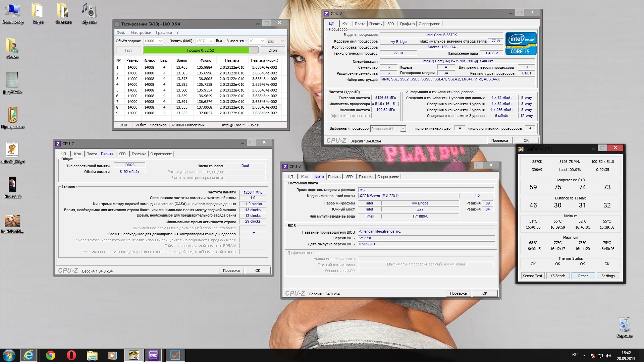Viewport: 644px width, 362px height.
Task: Expand the Память (МиБ) dropdown
Action: point(211,41)
